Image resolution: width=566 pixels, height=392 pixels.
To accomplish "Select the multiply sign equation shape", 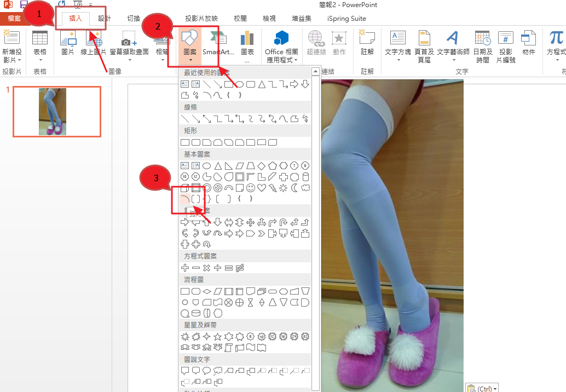I will click(206, 268).
